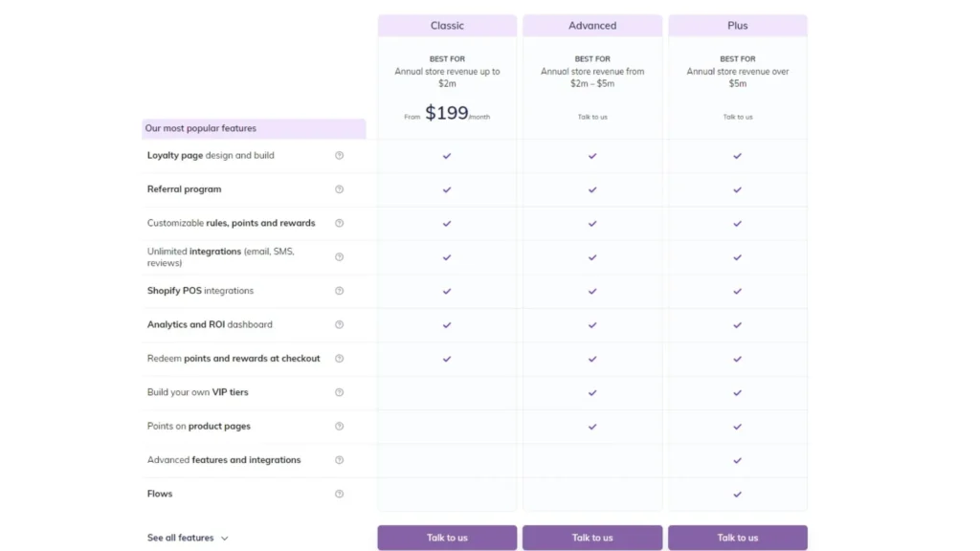Viewport: 980px width, 551px height.
Task: Click the Plus checkmark for Flows
Action: [737, 495]
